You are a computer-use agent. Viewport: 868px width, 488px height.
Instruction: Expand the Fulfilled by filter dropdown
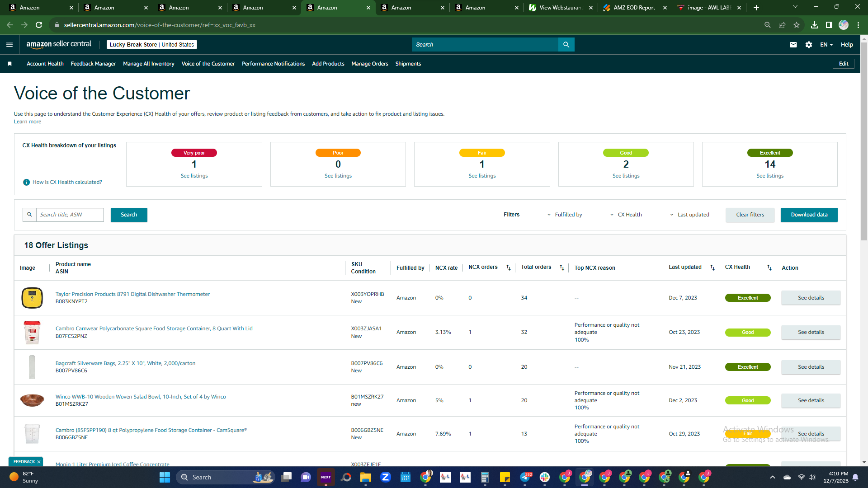tap(565, 215)
